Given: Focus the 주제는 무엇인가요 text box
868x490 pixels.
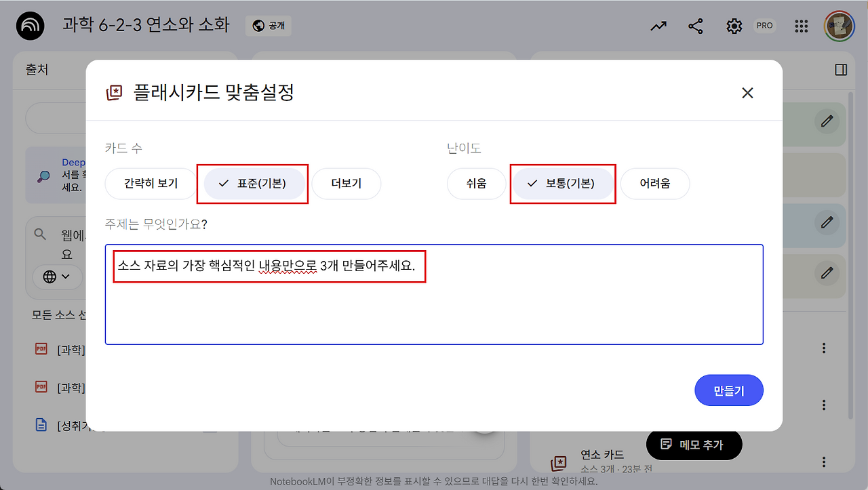Looking at the screenshot, I should pos(434,294).
